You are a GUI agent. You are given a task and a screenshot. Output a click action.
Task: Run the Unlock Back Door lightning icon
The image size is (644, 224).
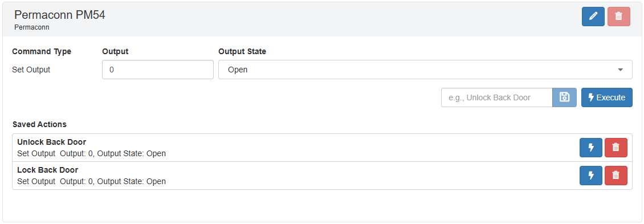(591, 148)
